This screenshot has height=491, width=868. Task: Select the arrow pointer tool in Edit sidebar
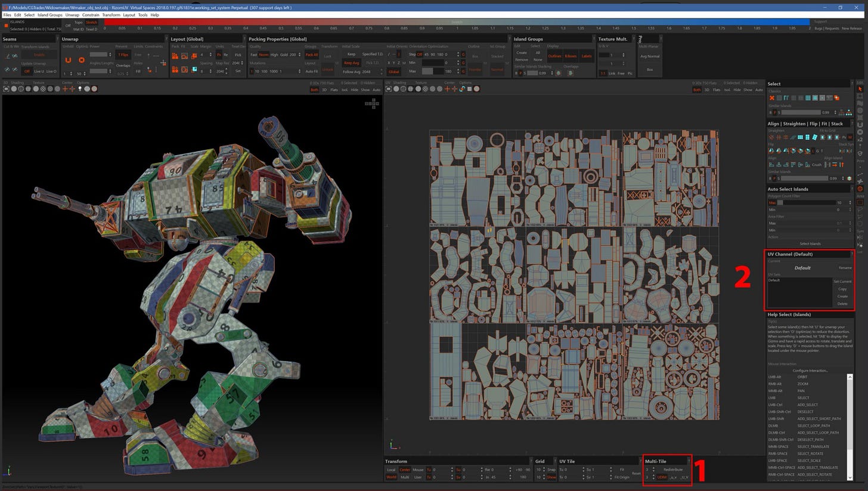pos(860,89)
